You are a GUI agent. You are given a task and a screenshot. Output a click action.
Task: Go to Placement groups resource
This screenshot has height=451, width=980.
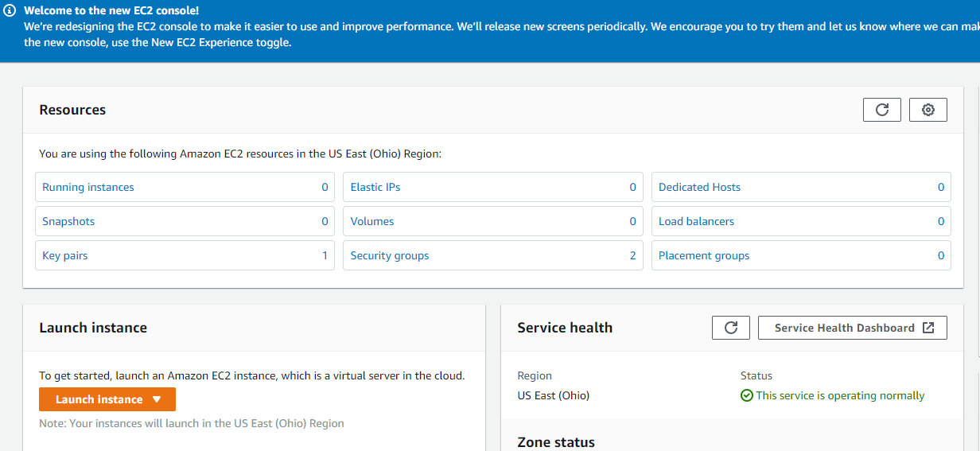704,255
